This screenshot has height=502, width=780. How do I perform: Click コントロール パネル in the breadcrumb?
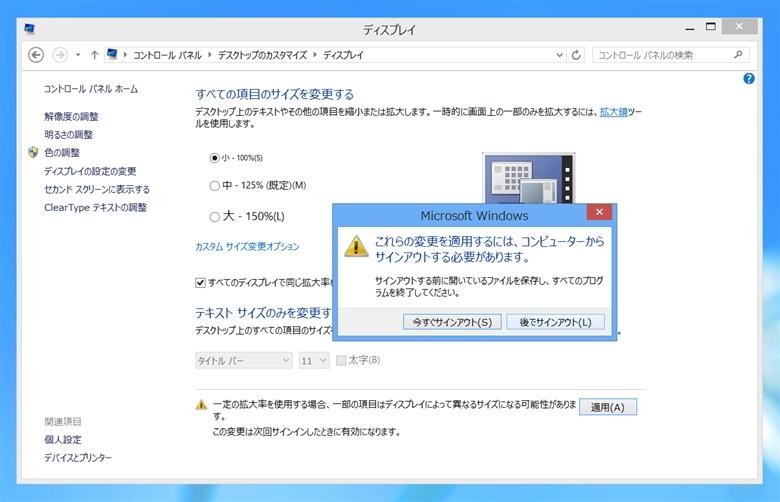(167, 55)
